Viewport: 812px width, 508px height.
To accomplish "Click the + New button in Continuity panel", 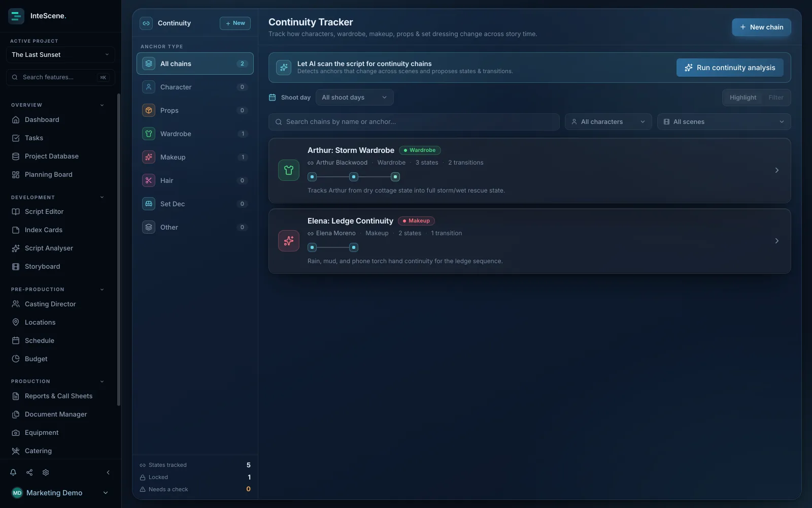I will tap(235, 23).
